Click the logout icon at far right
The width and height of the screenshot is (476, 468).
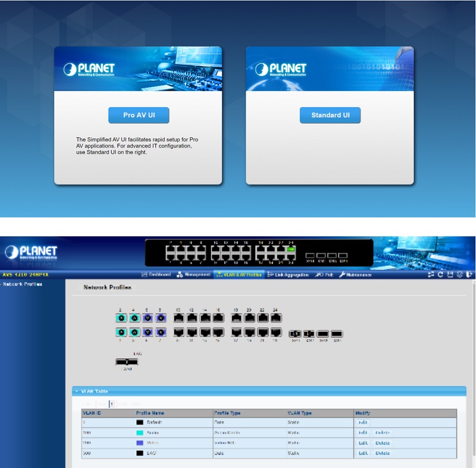tap(469, 275)
